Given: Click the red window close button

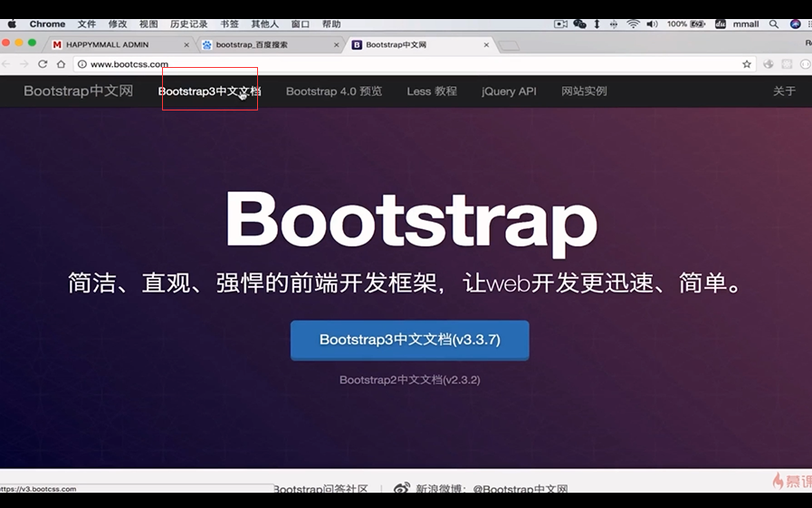Looking at the screenshot, I should [5, 43].
